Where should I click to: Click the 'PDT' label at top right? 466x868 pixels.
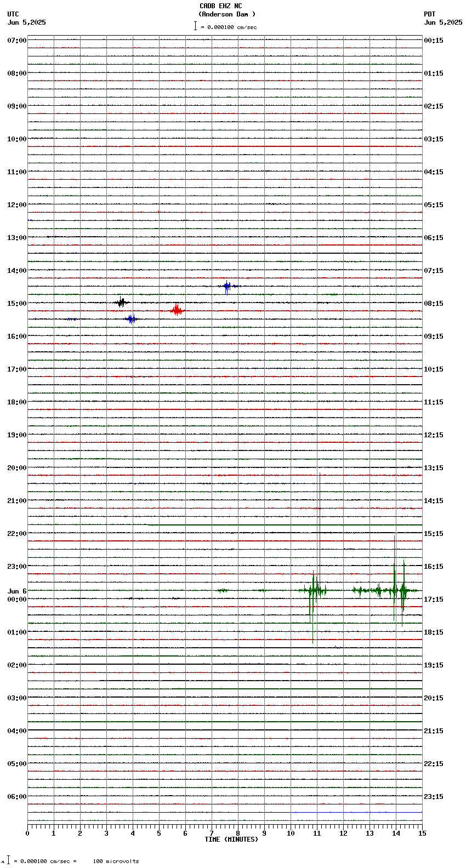(429, 14)
